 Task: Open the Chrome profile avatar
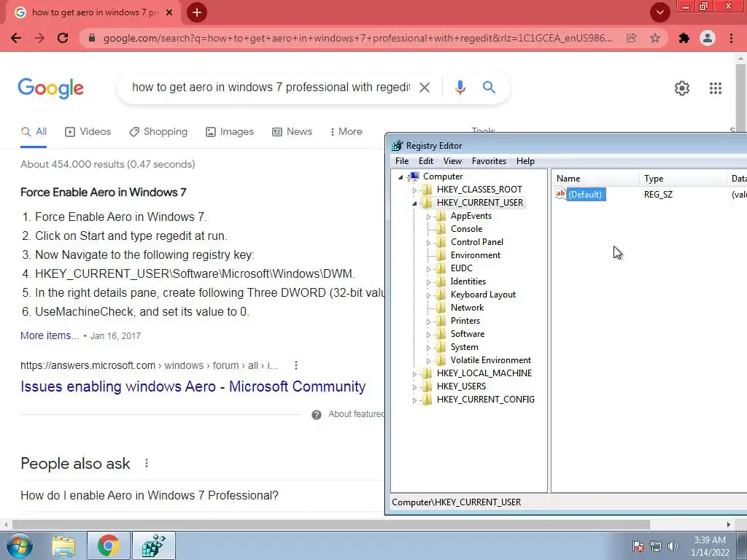click(708, 38)
